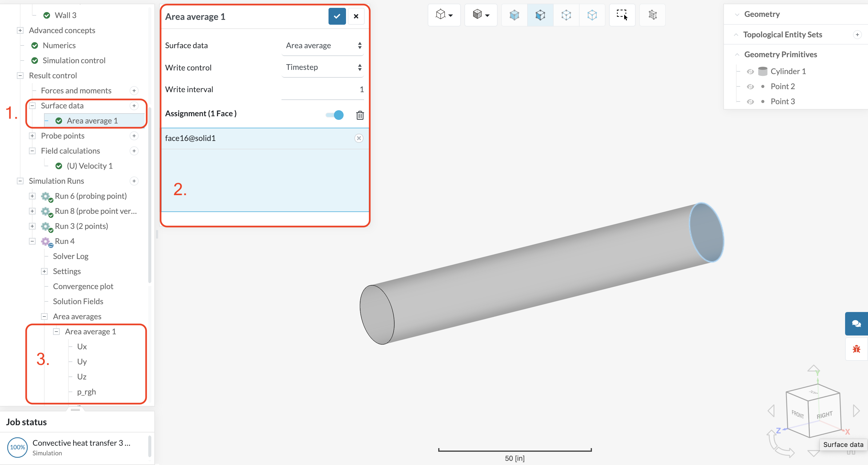868x465 pixels.
Task: Select the Ux result under Area average 1
Action: (x=82, y=346)
